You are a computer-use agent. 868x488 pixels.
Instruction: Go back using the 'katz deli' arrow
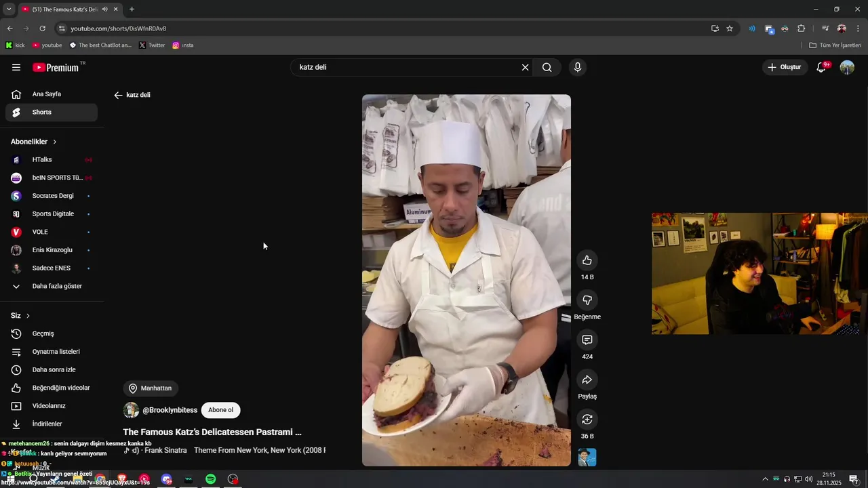point(118,95)
